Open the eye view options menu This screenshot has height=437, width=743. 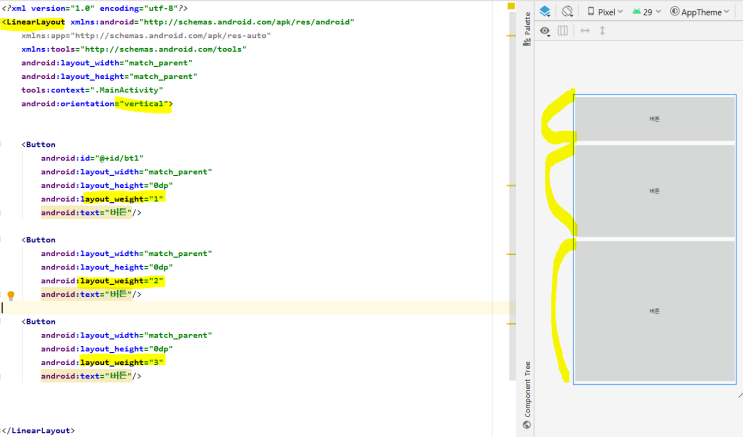545,31
